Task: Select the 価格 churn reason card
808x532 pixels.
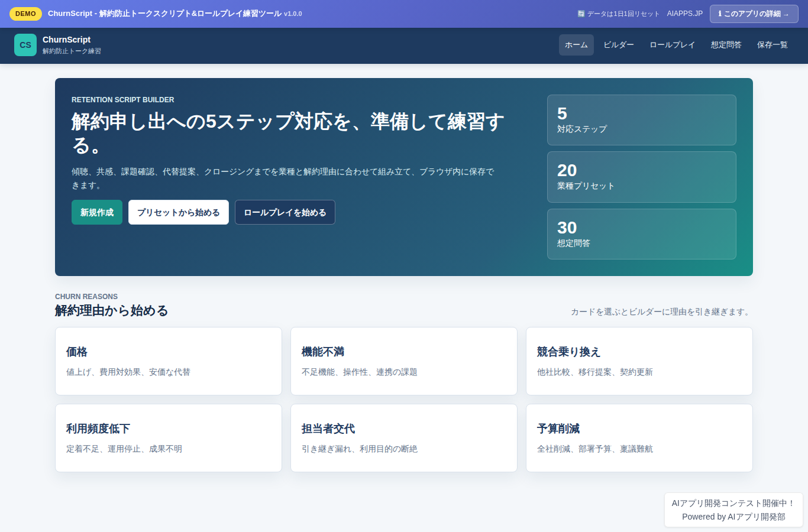Action: [x=169, y=361]
